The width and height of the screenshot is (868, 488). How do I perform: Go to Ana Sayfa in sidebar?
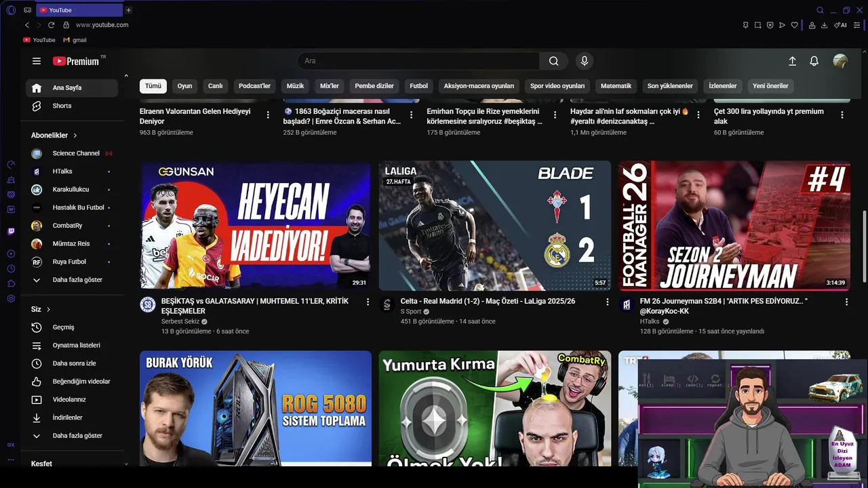pos(72,88)
